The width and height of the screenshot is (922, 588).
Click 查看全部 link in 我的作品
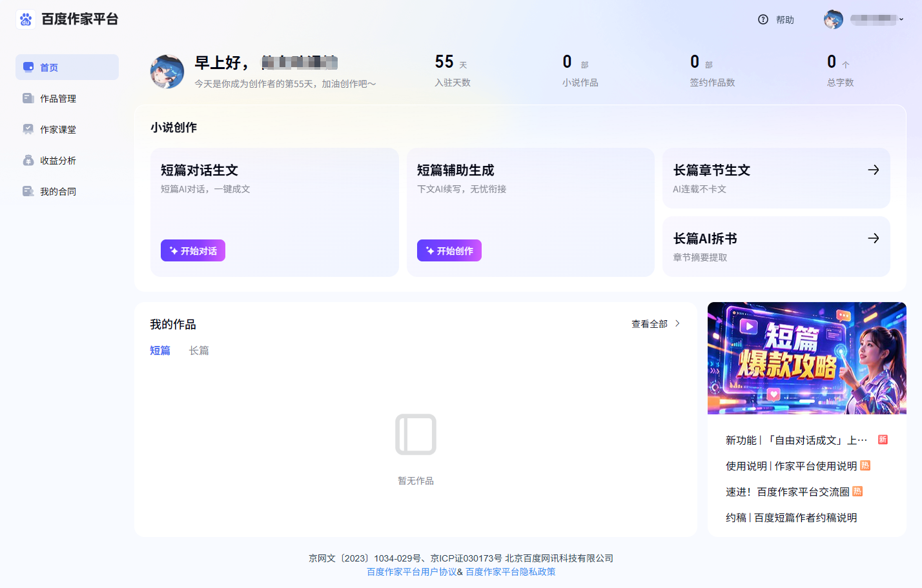tap(650, 323)
